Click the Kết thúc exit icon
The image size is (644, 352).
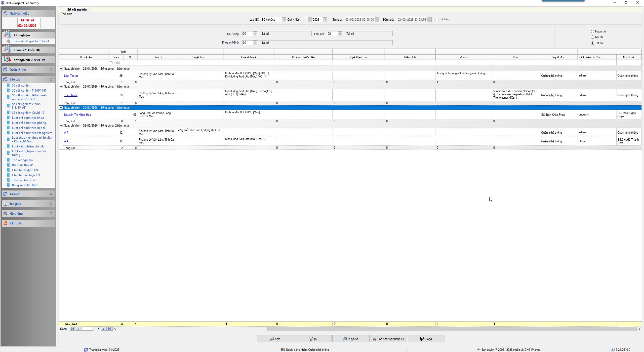pyautogui.click(x=5, y=223)
